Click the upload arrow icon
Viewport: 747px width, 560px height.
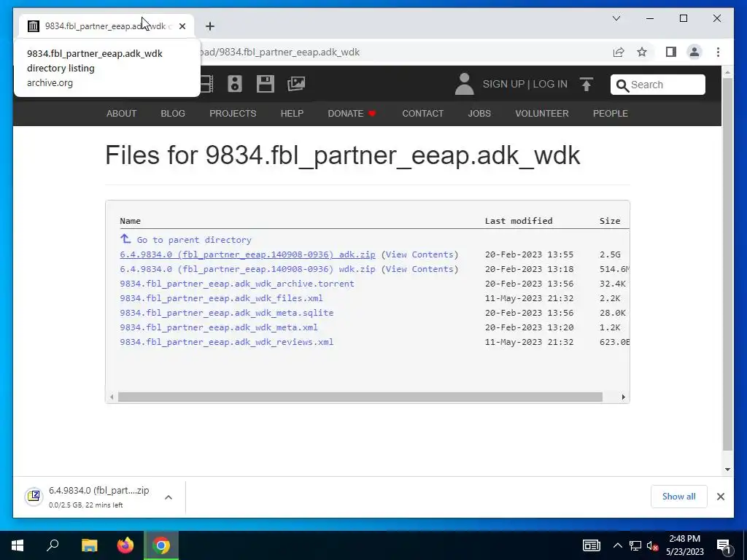587,85
